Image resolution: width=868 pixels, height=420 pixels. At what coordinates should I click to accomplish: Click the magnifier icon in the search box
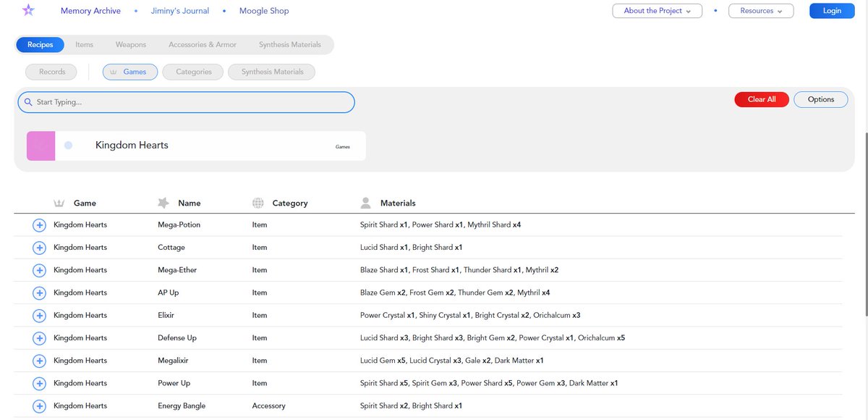(29, 102)
